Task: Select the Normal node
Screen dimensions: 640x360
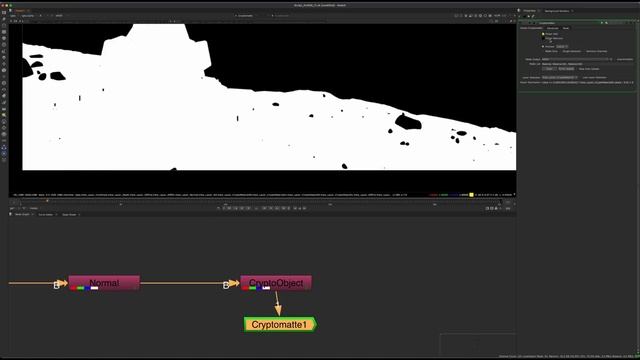Action: (x=104, y=283)
